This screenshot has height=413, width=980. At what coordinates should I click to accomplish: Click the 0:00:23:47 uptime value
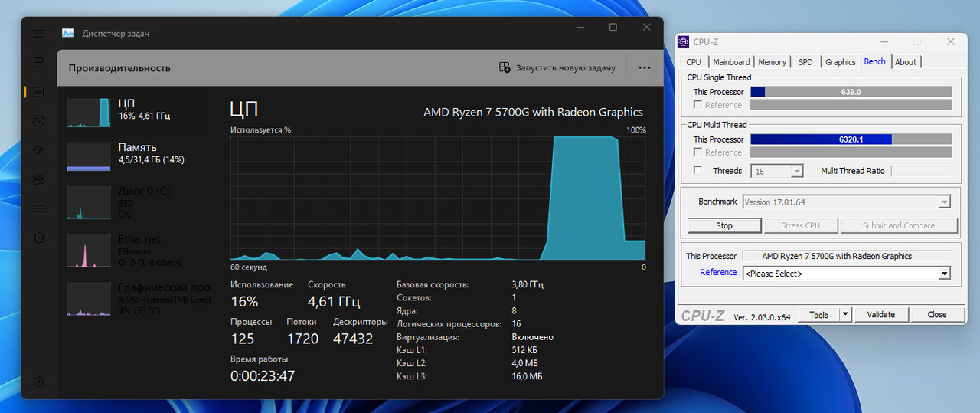tap(263, 375)
